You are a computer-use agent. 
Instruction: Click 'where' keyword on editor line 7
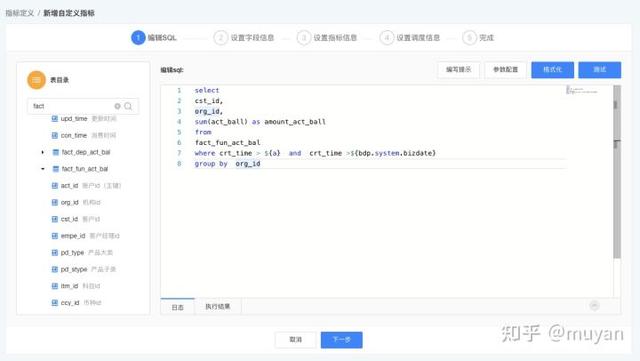pyautogui.click(x=205, y=153)
